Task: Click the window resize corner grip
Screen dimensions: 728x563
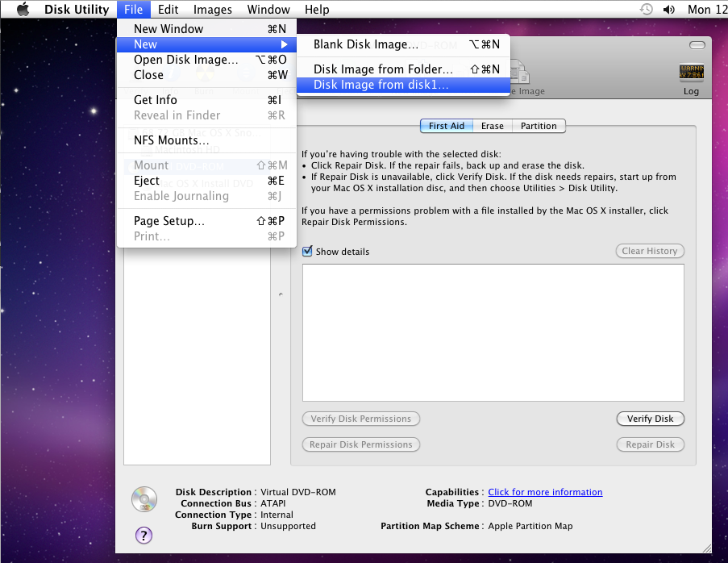Action: [x=707, y=548]
